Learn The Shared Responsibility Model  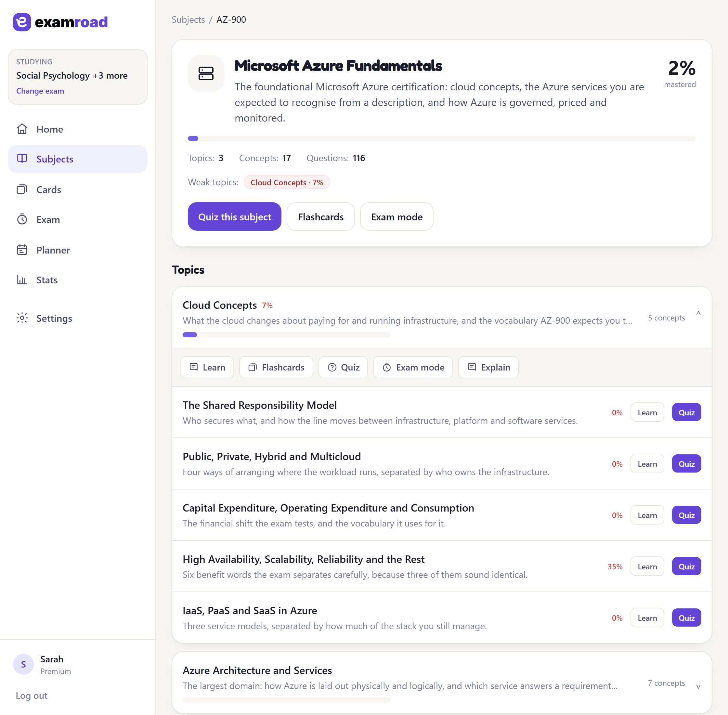[x=647, y=412]
